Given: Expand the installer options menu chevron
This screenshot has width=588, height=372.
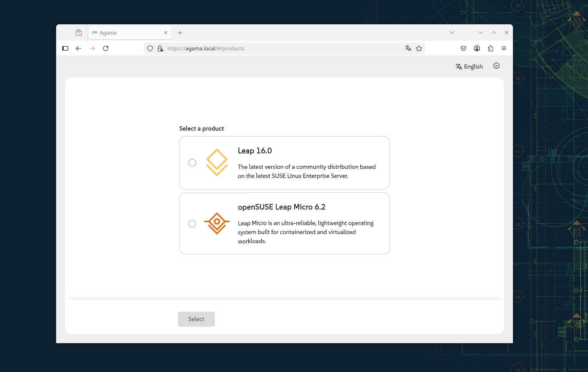Looking at the screenshot, I should [496, 66].
